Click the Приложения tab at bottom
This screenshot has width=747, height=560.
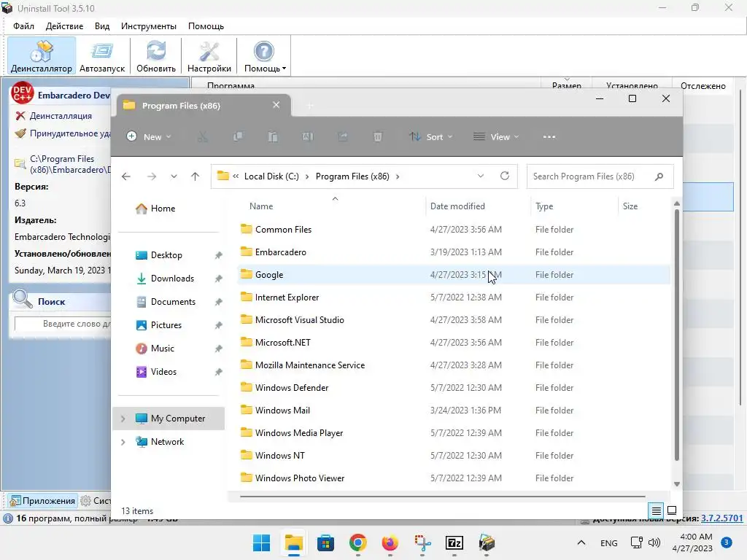coord(42,500)
